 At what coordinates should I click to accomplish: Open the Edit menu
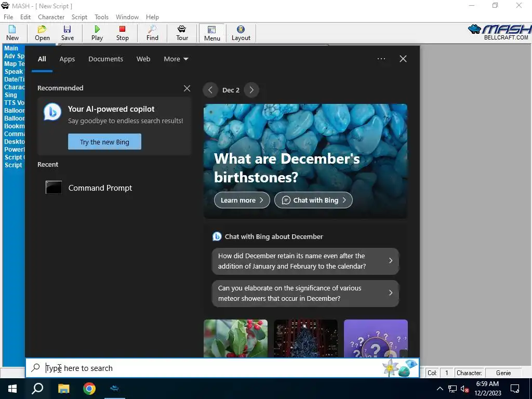[25, 17]
